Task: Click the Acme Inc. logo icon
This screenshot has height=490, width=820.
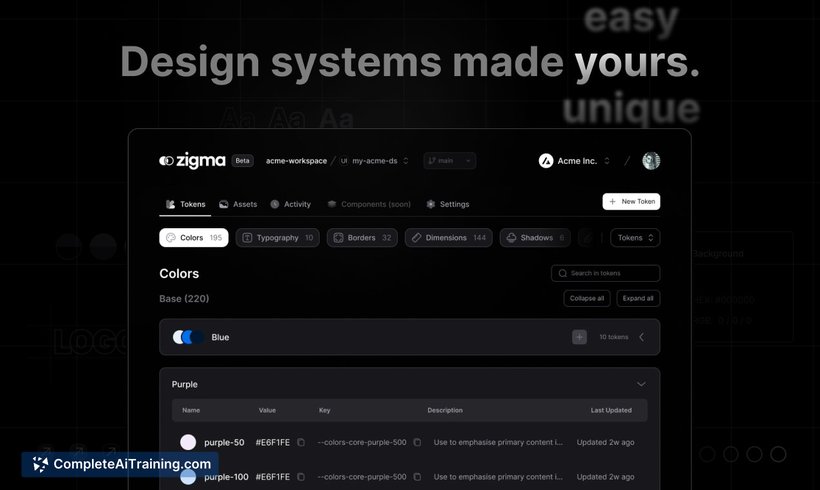Action: pos(546,161)
